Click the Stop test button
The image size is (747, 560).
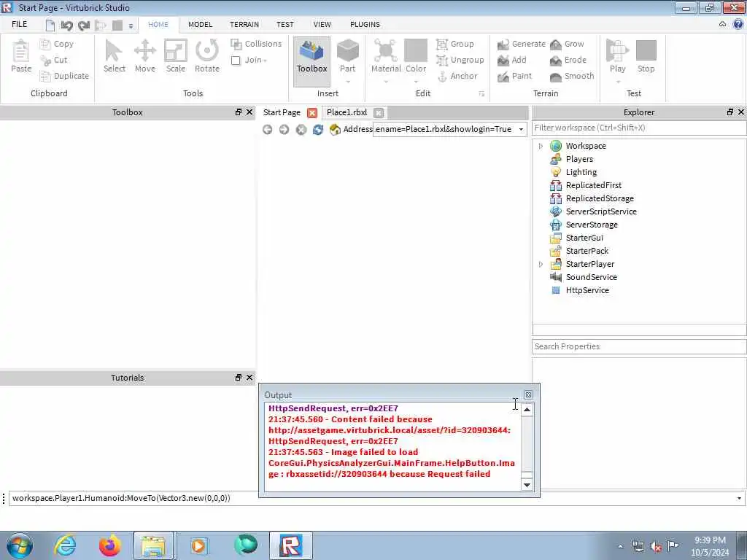(x=646, y=56)
